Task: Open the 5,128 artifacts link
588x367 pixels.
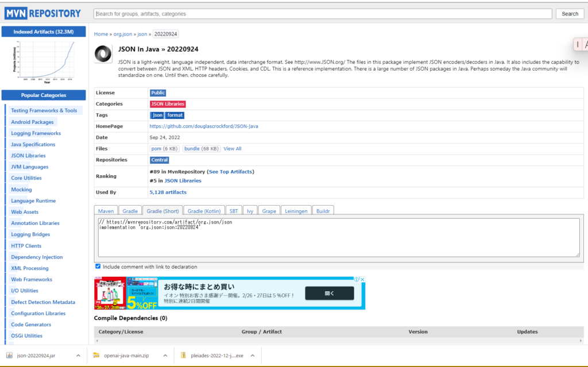Action: [x=168, y=192]
